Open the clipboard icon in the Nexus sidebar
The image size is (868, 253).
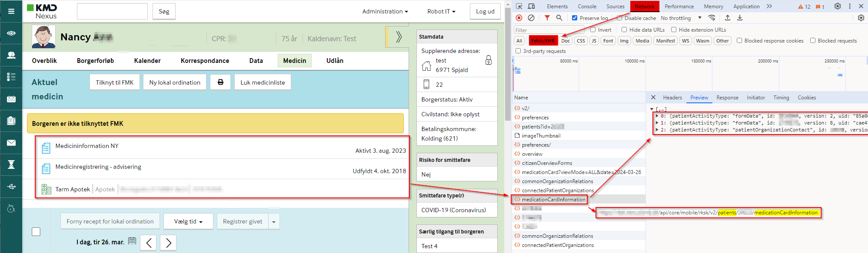(11, 121)
